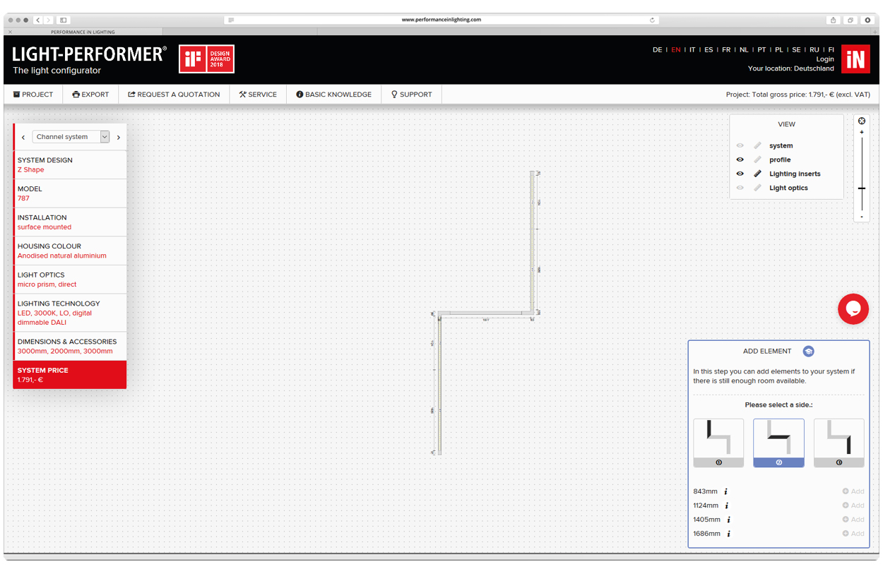Show info for 1124mm element
883x588 pixels.
click(727, 505)
